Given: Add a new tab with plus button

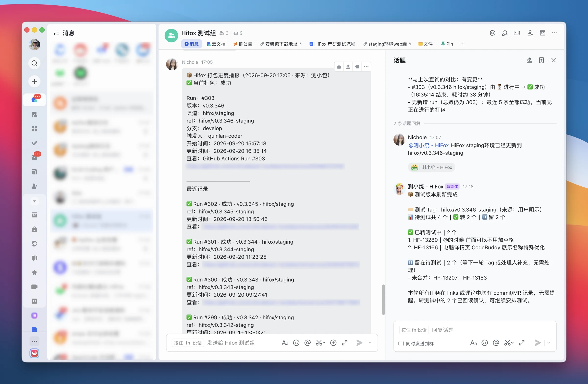Looking at the screenshot, I should 463,44.
